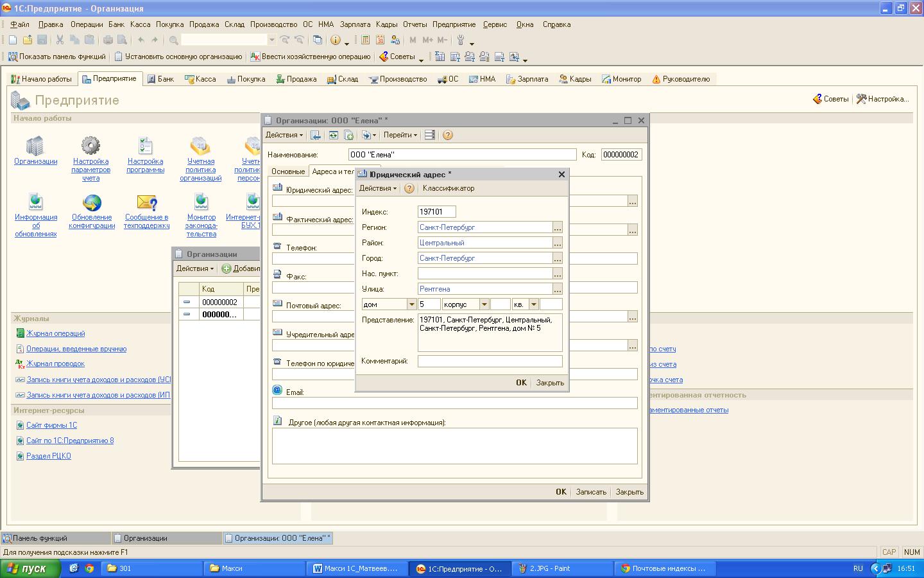The height and width of the screenshot is (578, 924).
Task: Open Сайт фирмы 1С link
Action: (51, 425)
